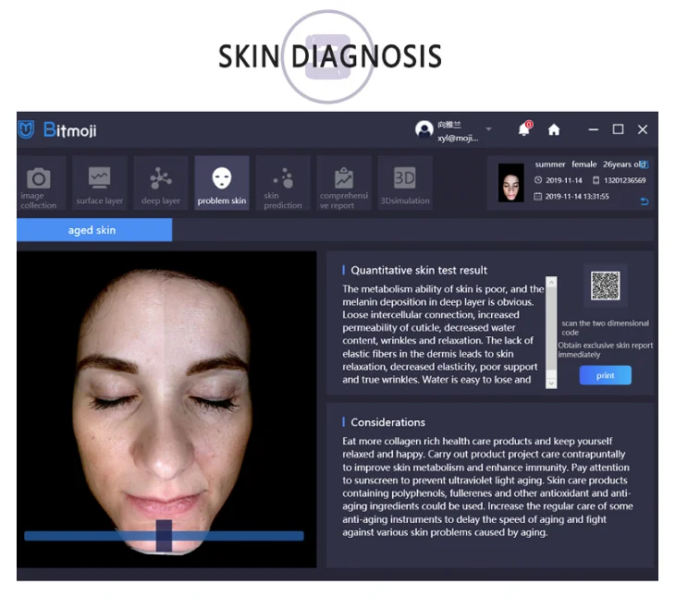The width and height of the screenshot is (700, 608).
Task: Click the scrollbar down arrow in results
Action: [x=551, y=383]
